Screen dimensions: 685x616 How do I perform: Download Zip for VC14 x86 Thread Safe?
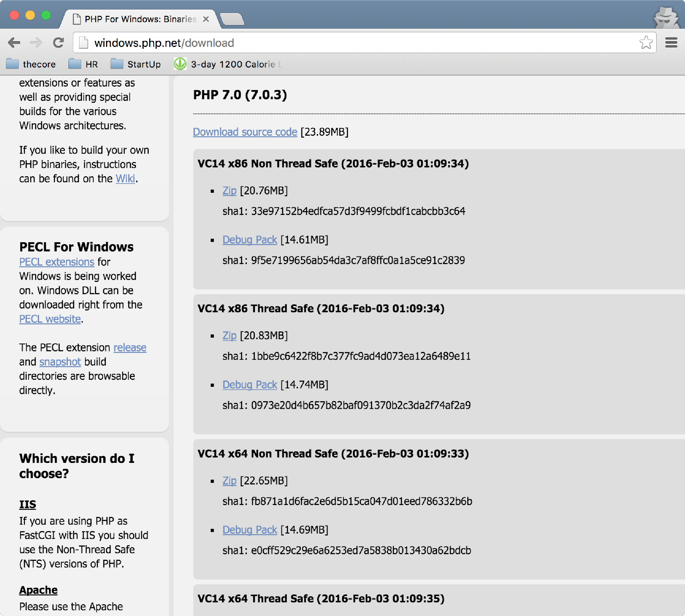tap(229, 335)
